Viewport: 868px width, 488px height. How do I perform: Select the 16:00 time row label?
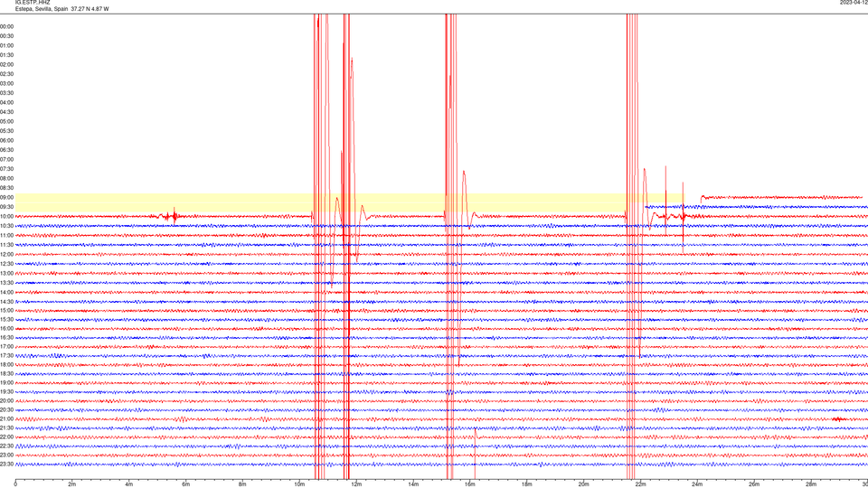coord(6,328)
